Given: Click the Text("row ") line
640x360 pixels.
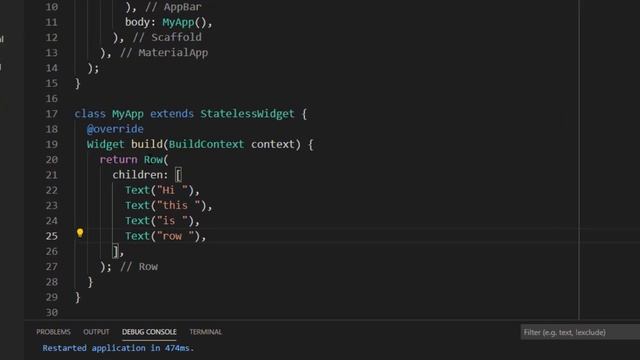Looking at the screenshot, I should point(165,236).
